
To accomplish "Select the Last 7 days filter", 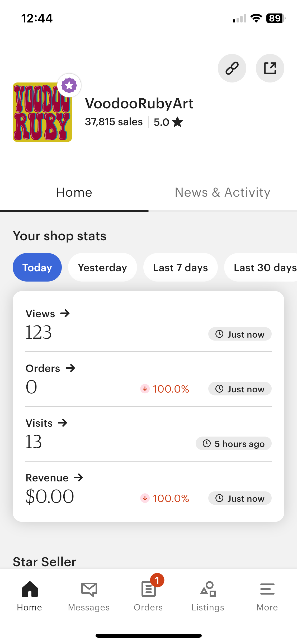I will [x=180, y=267].
